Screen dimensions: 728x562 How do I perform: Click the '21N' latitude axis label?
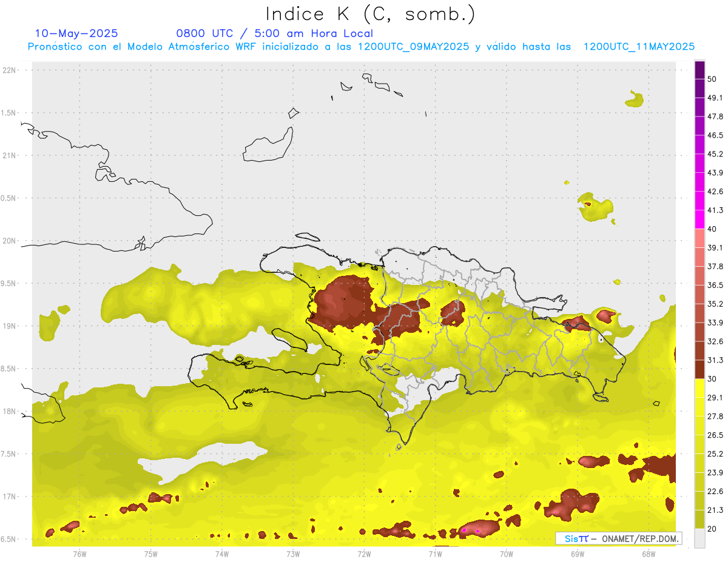[x=9, y=156]
